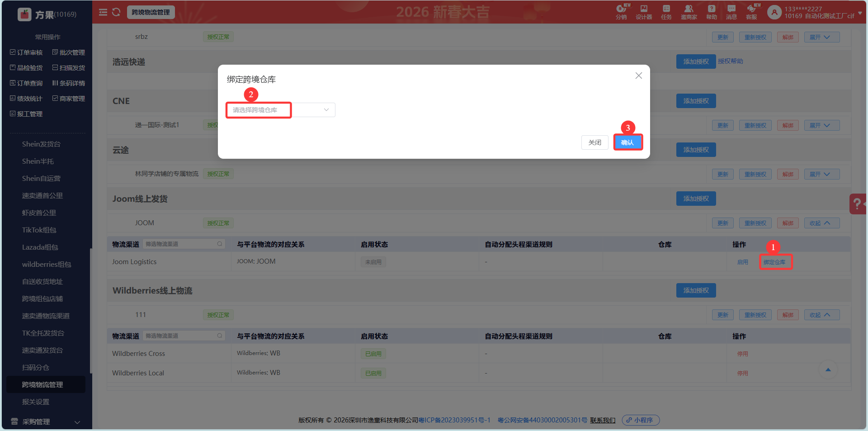Click 更新 for the srbz account
The width and height of the screenshot is (868, 431).
click(723, 37)
